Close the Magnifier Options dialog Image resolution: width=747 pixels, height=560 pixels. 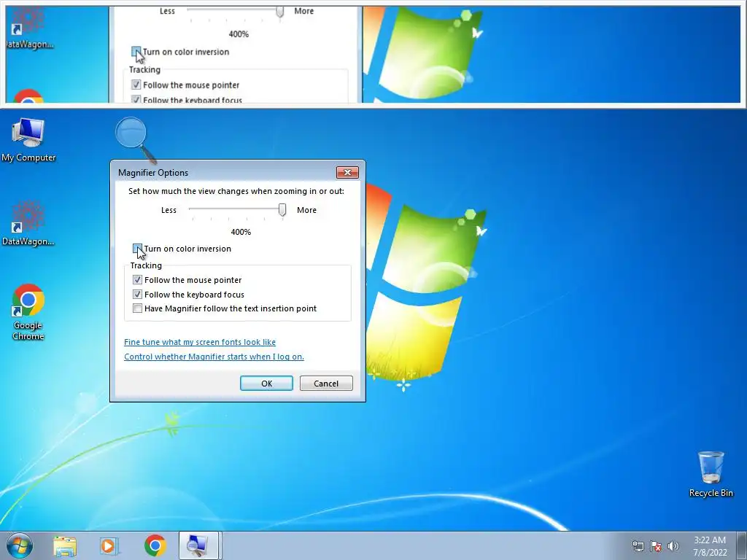coord(347,172)
